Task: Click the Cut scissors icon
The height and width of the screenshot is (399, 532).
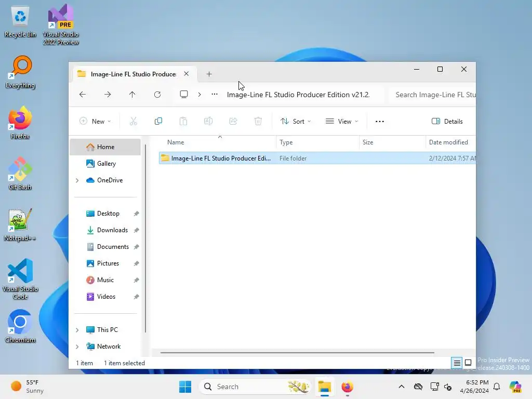Action: pyautogui.click(x=134, y=122)
